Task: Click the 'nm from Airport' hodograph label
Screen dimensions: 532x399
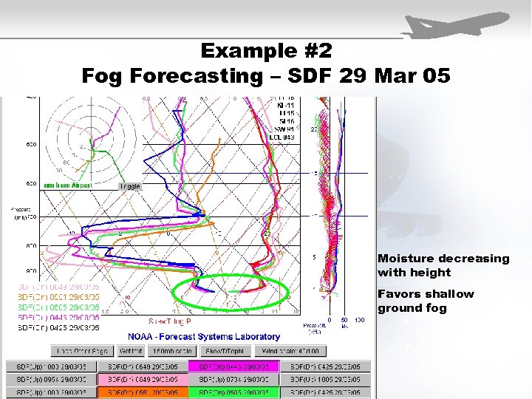Action: pyautogui.click(x=68, y=185)
